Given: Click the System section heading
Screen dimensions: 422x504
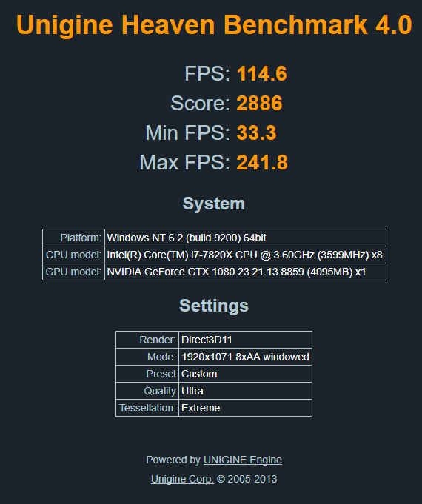Looking at the screenshot, I should pos(214,204).
